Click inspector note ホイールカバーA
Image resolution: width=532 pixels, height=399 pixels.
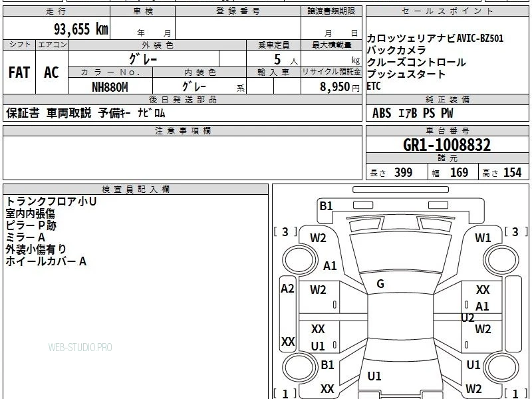pyautogui.click(x=46, y=261)
